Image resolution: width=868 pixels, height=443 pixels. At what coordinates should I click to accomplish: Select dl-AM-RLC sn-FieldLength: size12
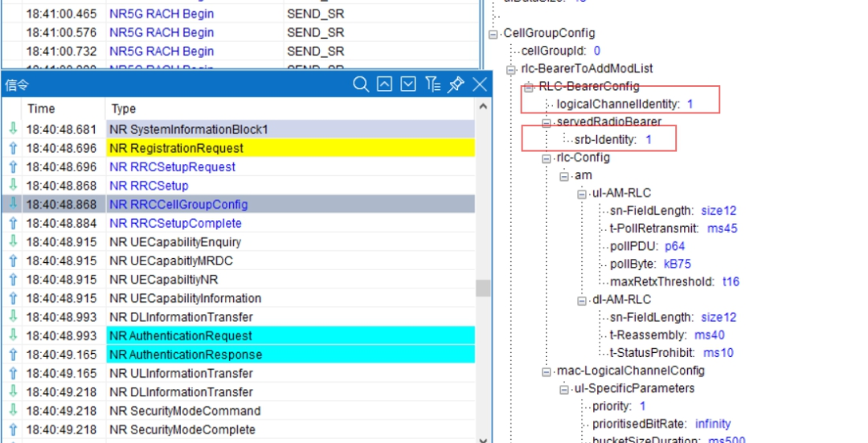click(x=674, y=318)
